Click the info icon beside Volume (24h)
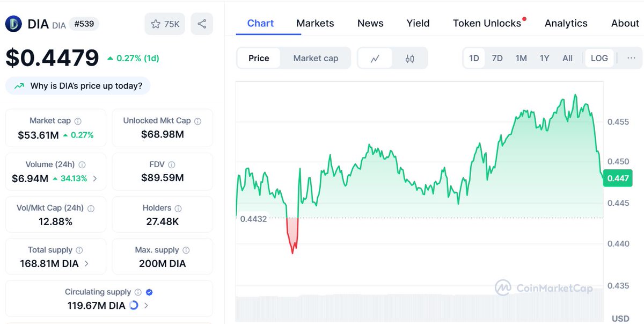This screenshot has height=324, width=644. [x=82, y=165]
